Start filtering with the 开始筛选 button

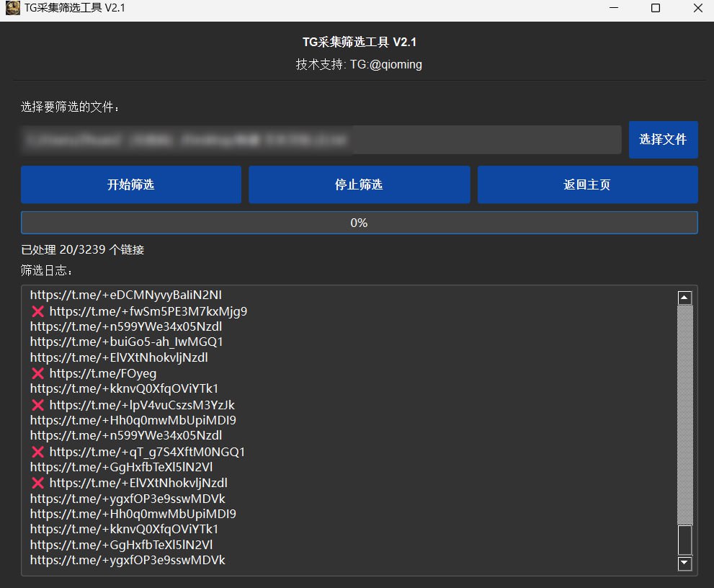coord(130,184)
